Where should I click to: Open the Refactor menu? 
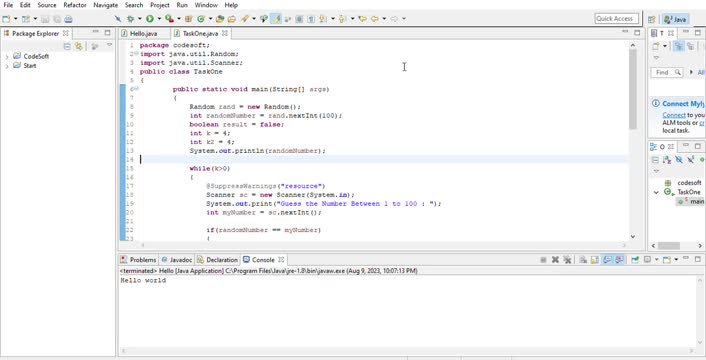pyautogui.click(x=75, y=5)
